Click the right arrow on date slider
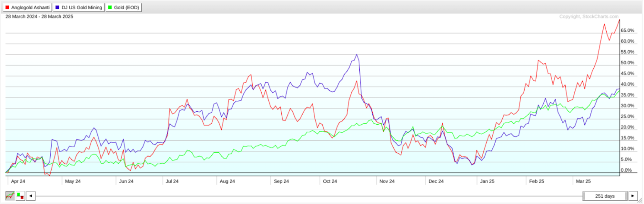 click(x=633, y=196)
